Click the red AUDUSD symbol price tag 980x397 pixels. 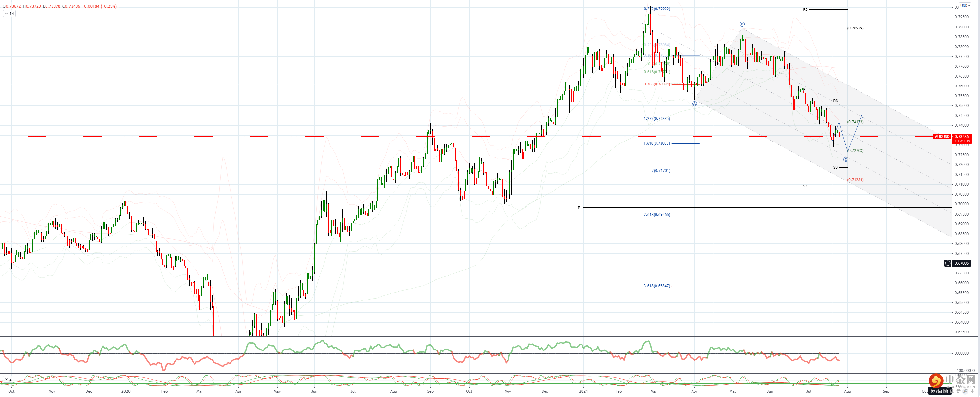[942, 137]
